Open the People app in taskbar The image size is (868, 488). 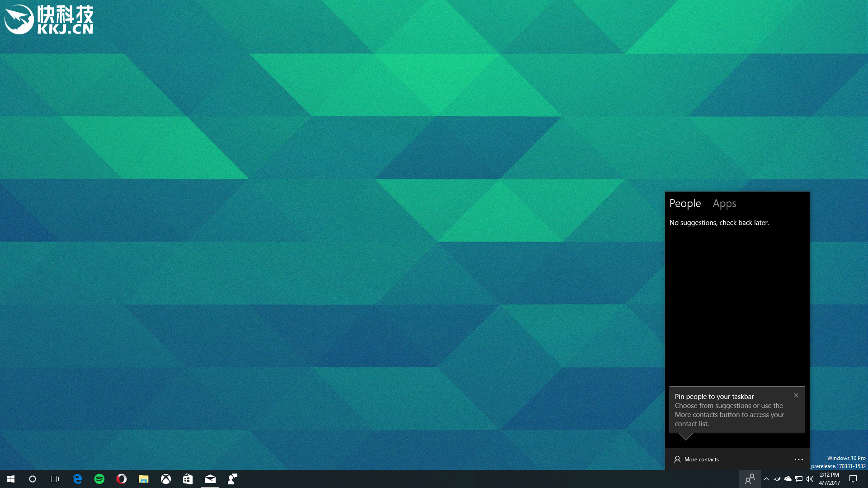(x=232, y=479)
